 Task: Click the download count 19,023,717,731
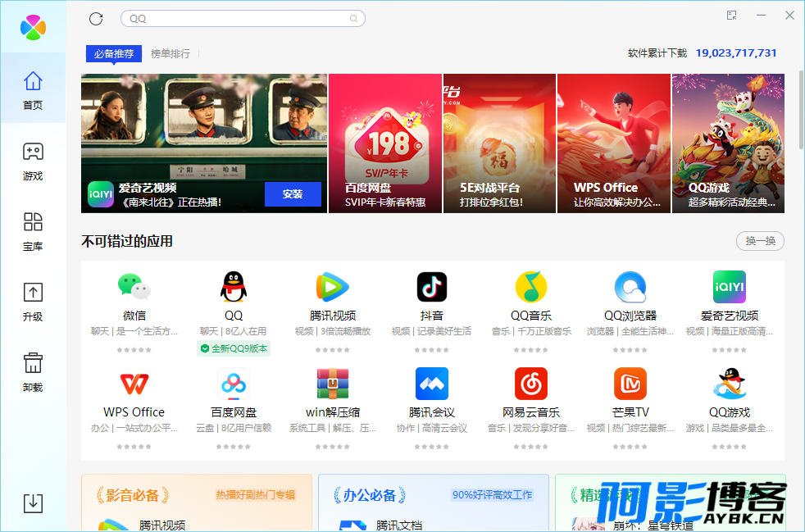[x=735, y=53]
